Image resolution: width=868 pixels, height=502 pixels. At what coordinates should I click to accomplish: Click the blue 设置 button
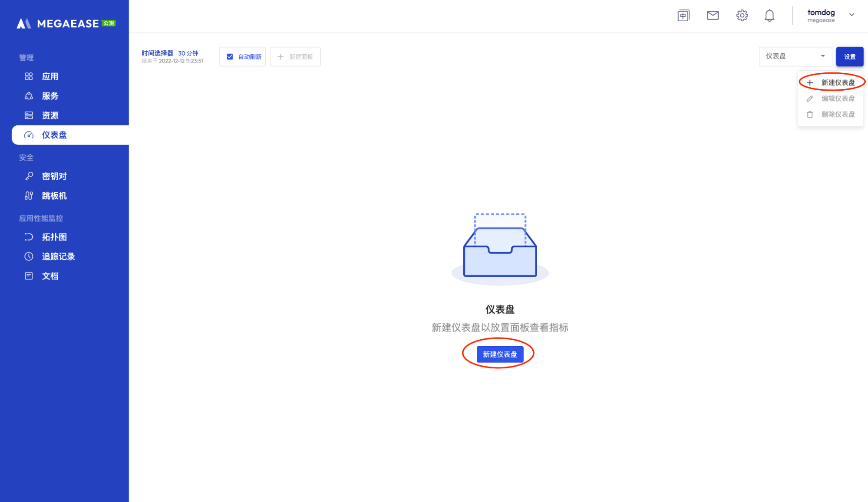coord(850,57)
